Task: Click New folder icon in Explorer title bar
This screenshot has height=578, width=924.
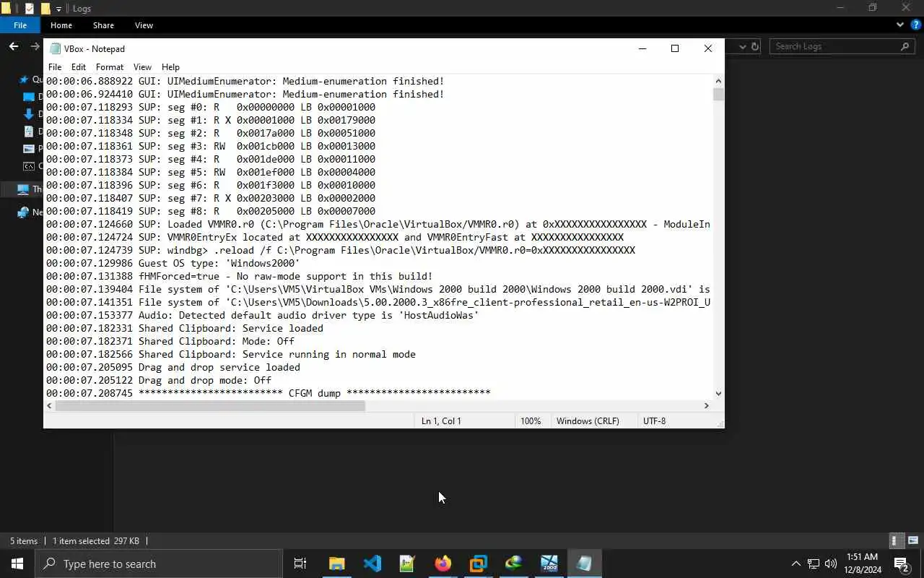Action: point(45,9)
